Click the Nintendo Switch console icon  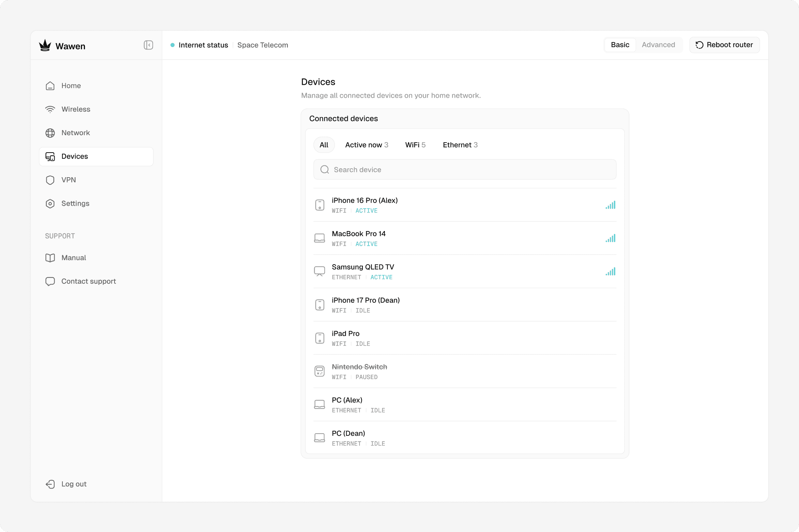320,371
